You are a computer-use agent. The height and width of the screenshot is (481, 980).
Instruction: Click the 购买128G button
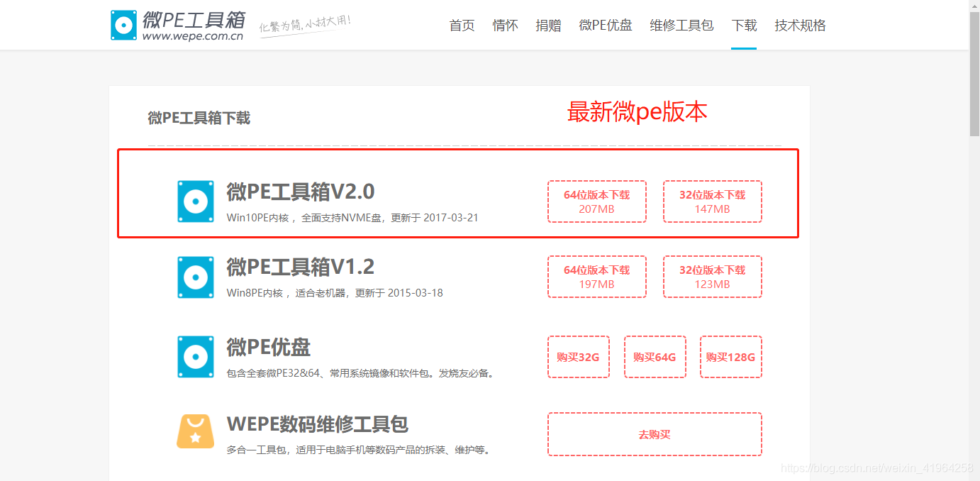pos(731,357)
